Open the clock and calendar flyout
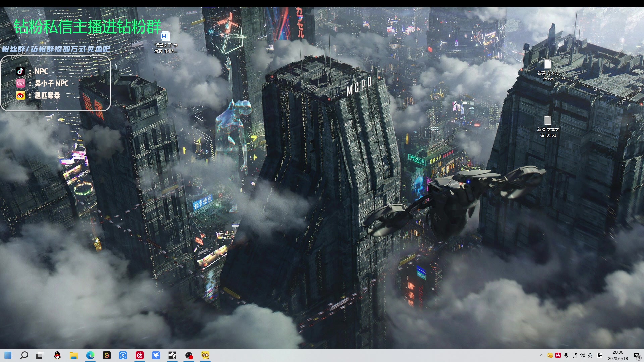644x362 pixels. [x=618, y=355]
